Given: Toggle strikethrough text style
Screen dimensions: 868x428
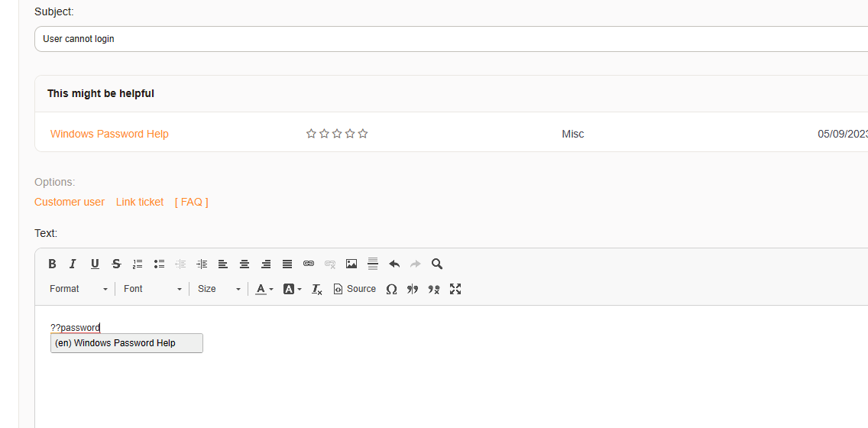Looking at the screenshot, I should coord(116,264).
